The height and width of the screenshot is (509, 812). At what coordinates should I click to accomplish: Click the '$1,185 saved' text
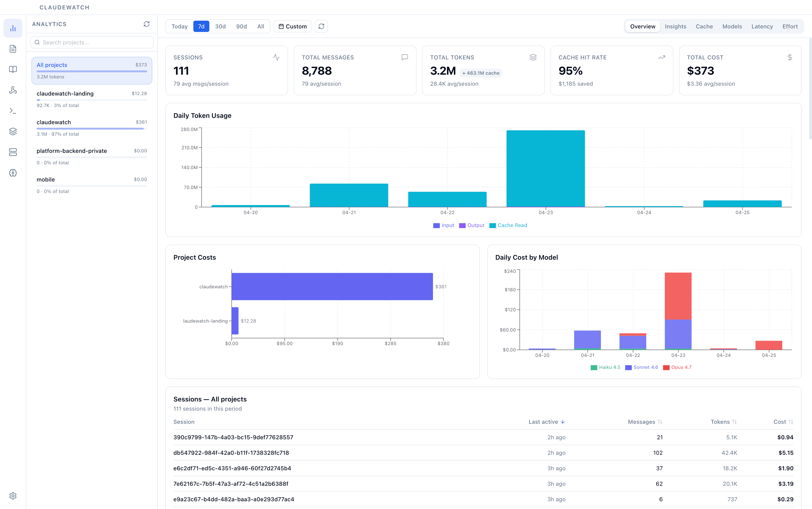pyautogui.click(x=576, y=84)
